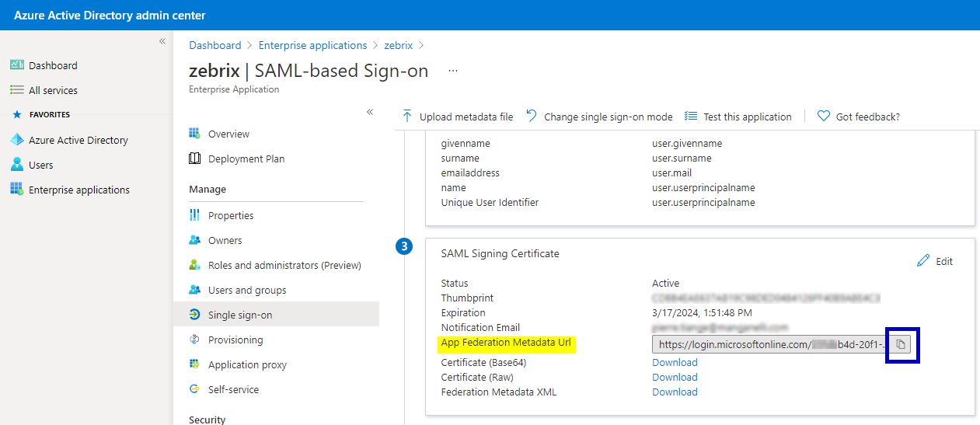Click the user.mail claim value
The height and width of the screenshot is (425, 980).
pyautogui.click(x=671, y=172)
